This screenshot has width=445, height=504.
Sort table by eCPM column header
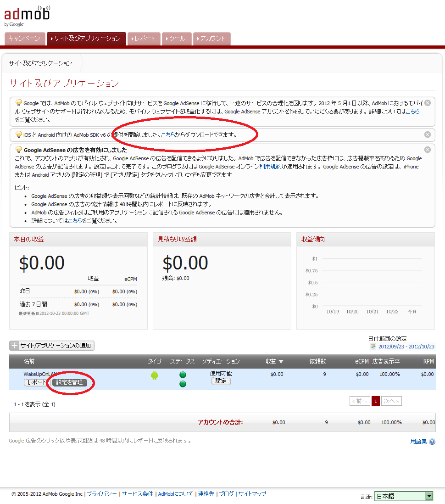(362, 362)
